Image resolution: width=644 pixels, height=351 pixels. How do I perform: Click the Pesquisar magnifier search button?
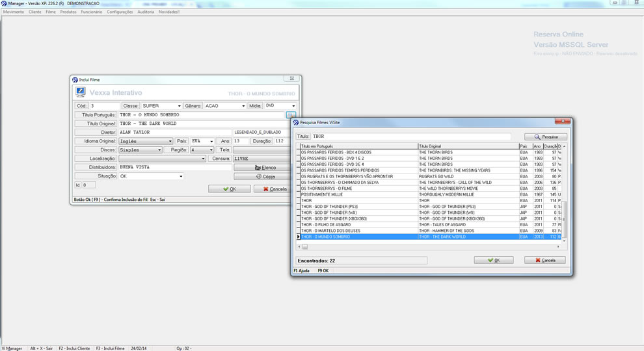point(545,137)
